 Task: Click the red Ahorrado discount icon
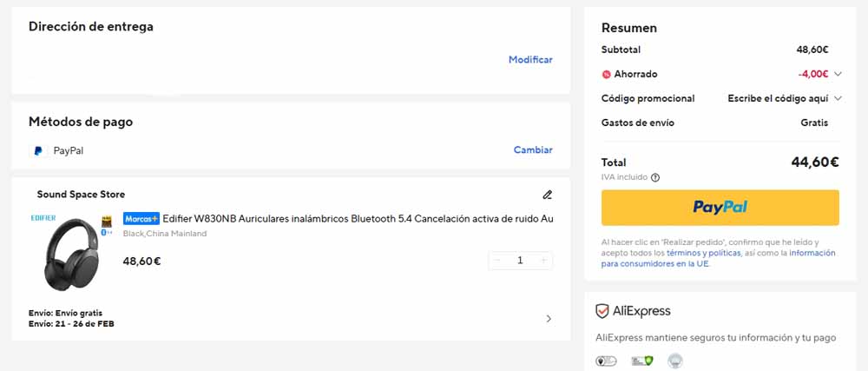click(606, 74)
